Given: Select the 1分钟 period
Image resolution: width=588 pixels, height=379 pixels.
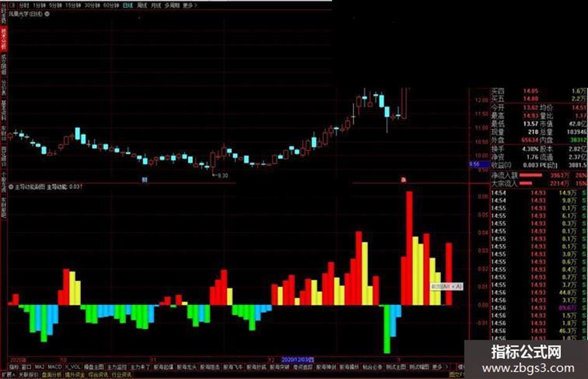Looking at the screenshot, I should click(39, 6).
